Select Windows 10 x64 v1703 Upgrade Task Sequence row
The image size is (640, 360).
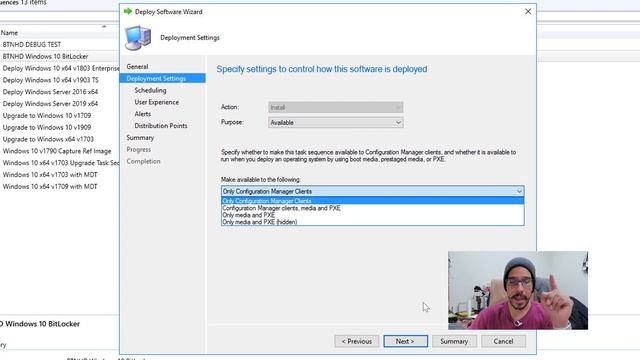pyautogui.click(x=60, y=163)
